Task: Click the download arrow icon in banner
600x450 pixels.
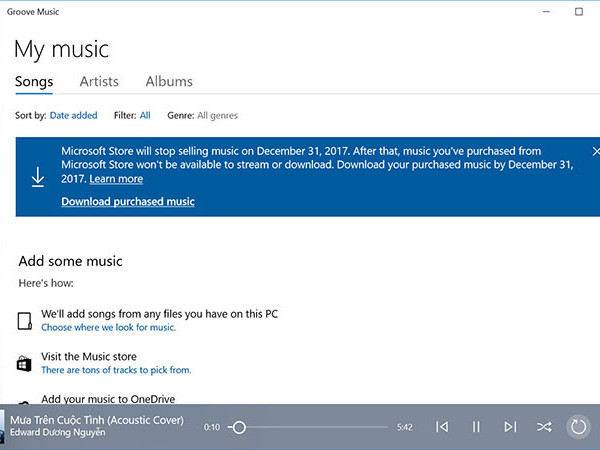Action: 38,177
